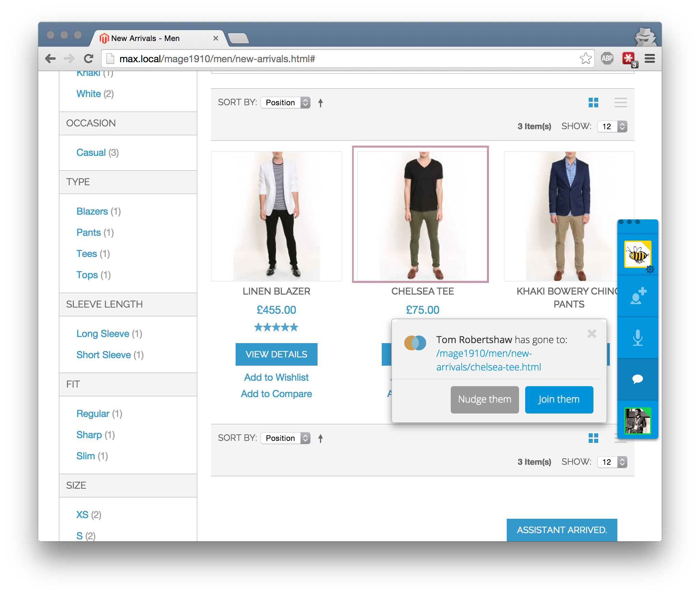
Task: Switch to list view in top toolbar
Action: 620,103
